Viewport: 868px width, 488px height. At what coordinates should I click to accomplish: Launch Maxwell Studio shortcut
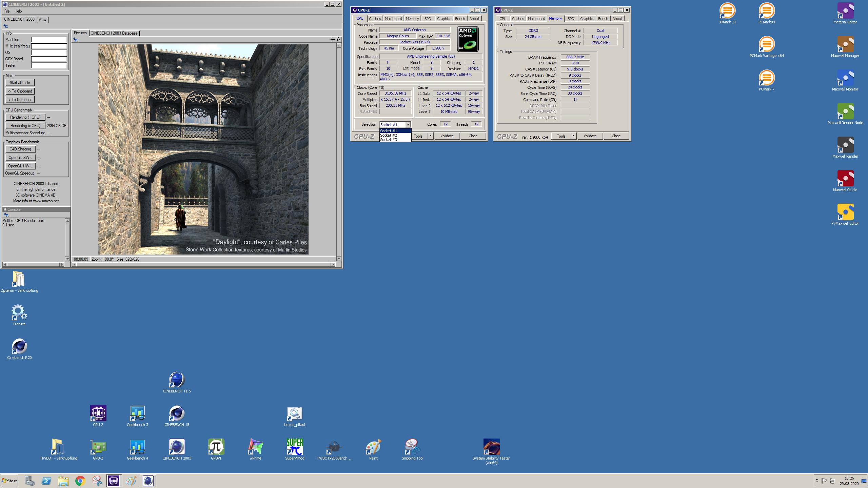845,181
